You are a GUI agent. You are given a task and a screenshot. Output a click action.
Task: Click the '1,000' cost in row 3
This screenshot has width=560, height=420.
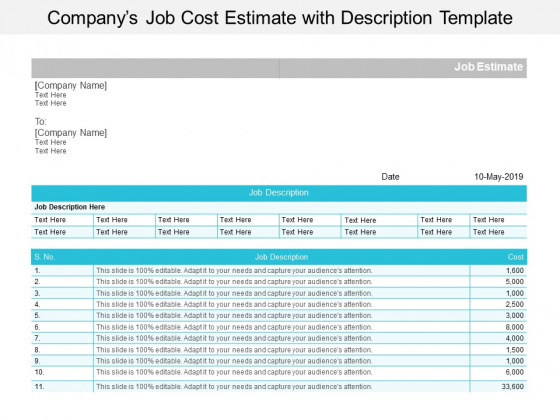515,293
